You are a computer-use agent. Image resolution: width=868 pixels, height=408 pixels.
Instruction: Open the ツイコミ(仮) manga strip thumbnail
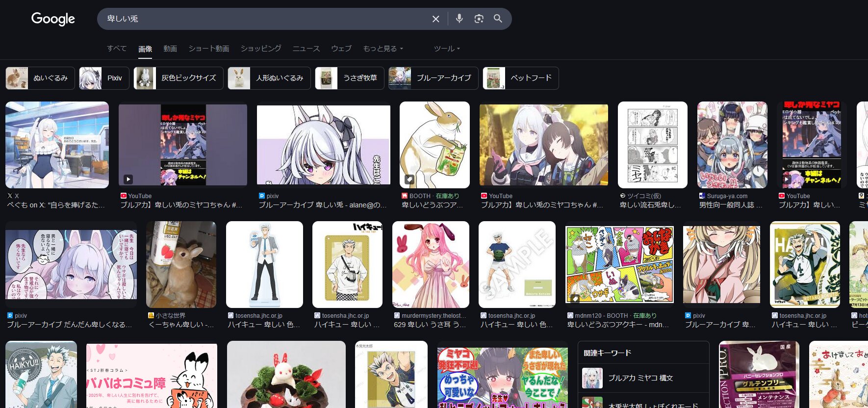[652, 145]
